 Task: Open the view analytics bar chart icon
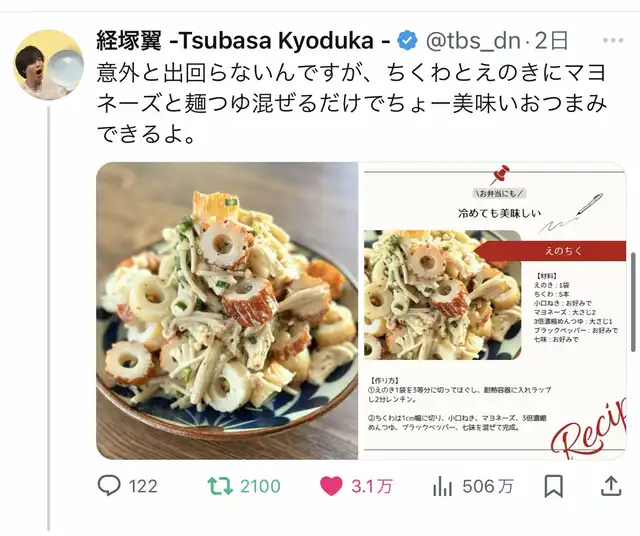442,486
